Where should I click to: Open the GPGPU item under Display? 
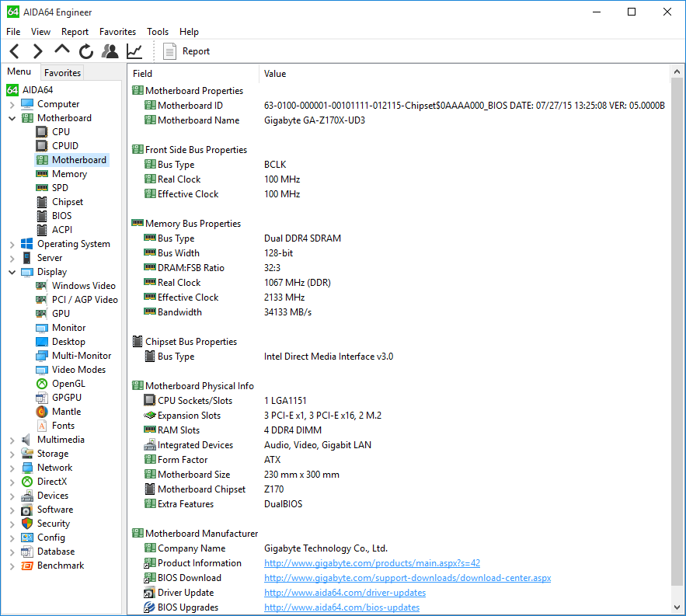66,398
